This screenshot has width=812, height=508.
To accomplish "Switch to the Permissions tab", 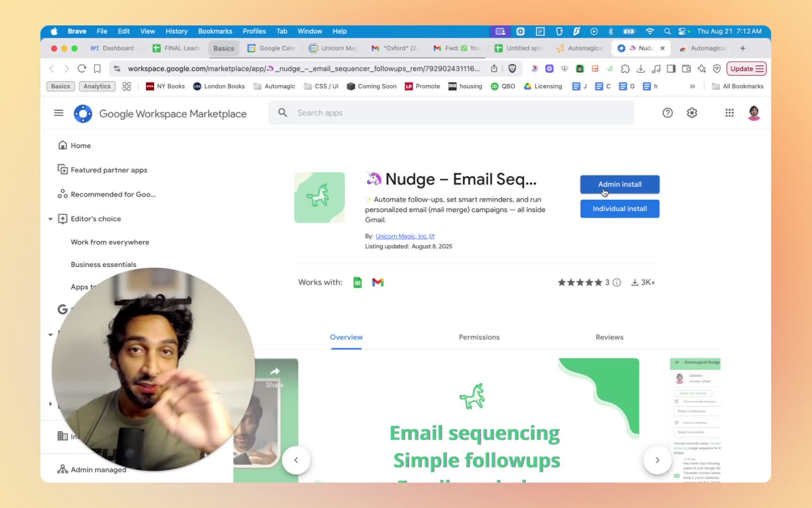I will coord(479,337).
